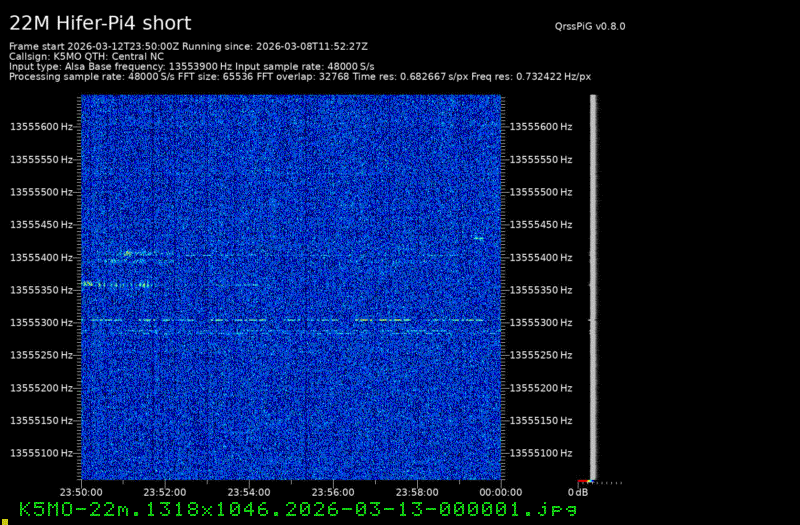Viewport: 800px width, 525px height.
Task: Click the color legend below the dB bar
Action: coord(586,482)
